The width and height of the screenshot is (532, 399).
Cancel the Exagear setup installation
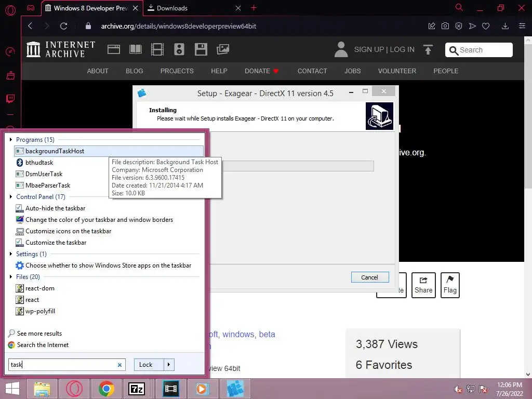pyautogui.click(x=370, y=277)
